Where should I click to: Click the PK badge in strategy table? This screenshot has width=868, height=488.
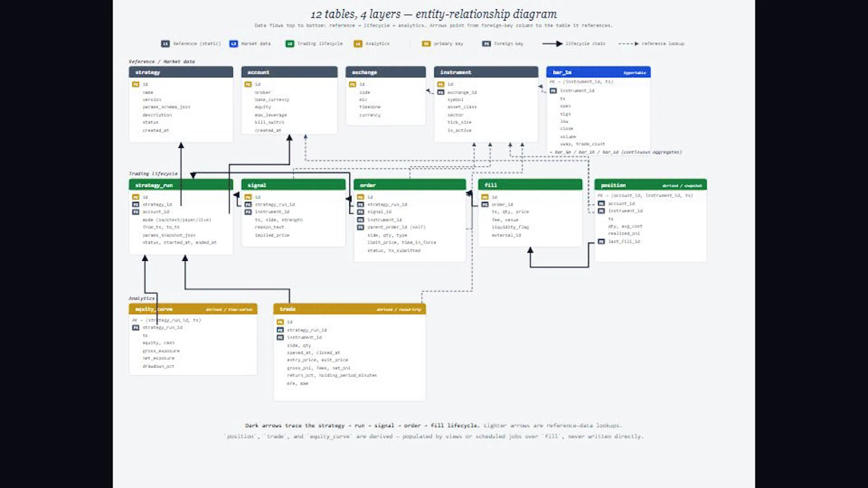point(136,84)
